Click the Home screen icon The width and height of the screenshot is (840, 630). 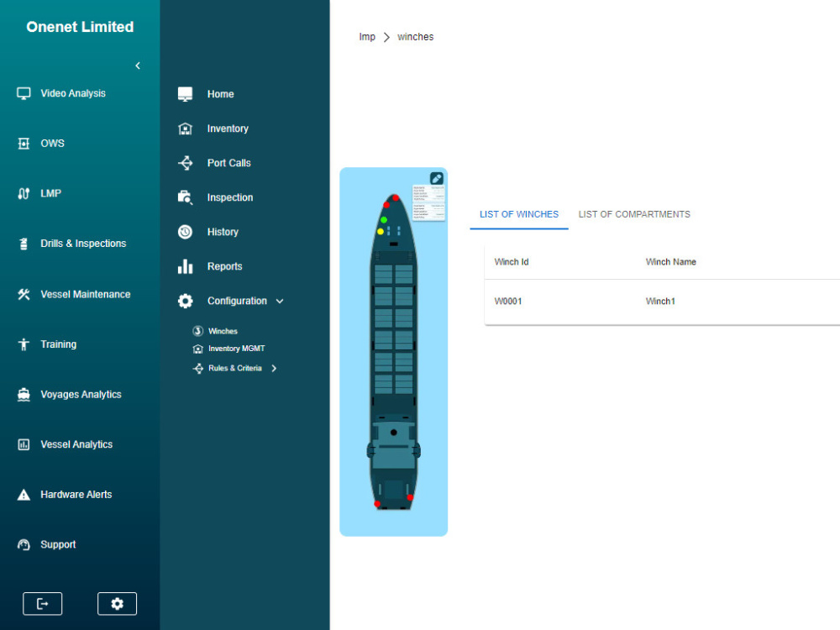point(186,94)
